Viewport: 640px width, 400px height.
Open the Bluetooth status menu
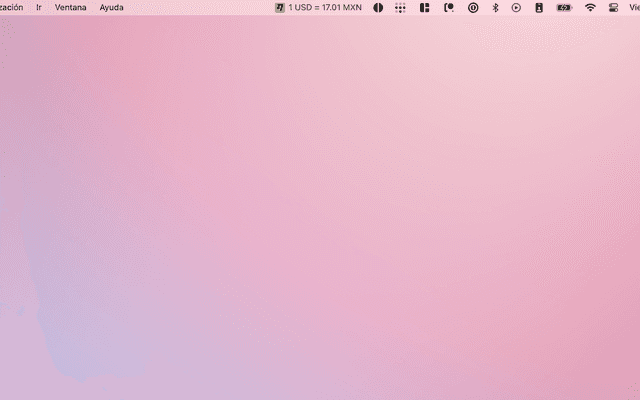495,7
